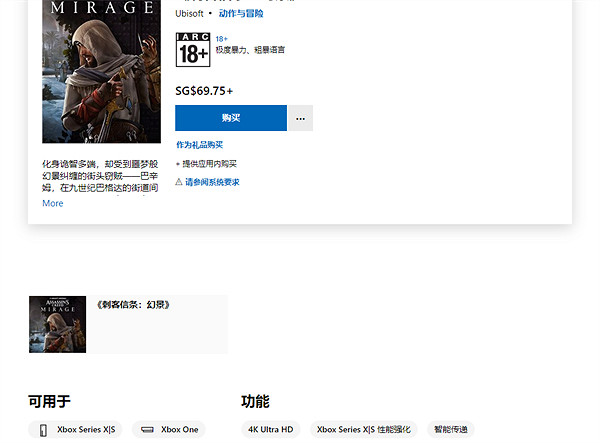Image resolution: width=600 pixels, height=443 pixels.
Task: Select the 4K Ultra HD feature chip
Action: (x=271, y=430)
